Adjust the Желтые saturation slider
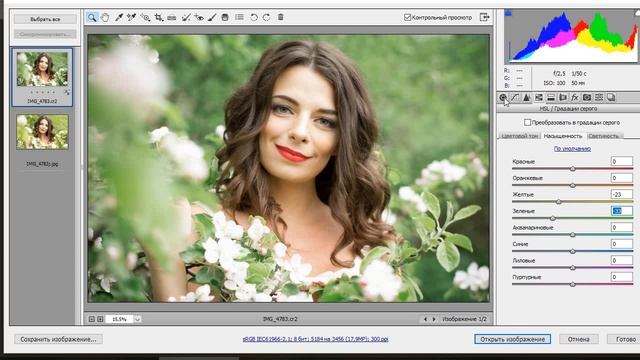The width and height of the screenshot is (640, 360). (558, 202)
